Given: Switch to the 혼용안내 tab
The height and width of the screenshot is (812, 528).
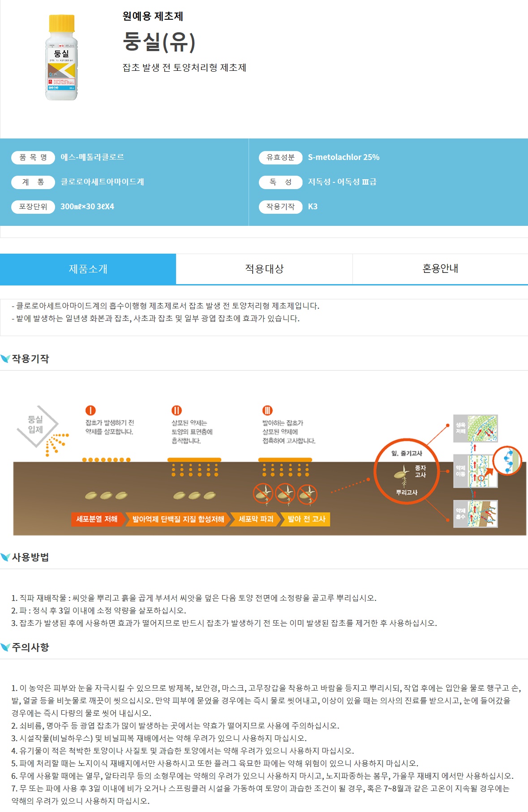Looking at the screenshot, I should pos(440,269).
